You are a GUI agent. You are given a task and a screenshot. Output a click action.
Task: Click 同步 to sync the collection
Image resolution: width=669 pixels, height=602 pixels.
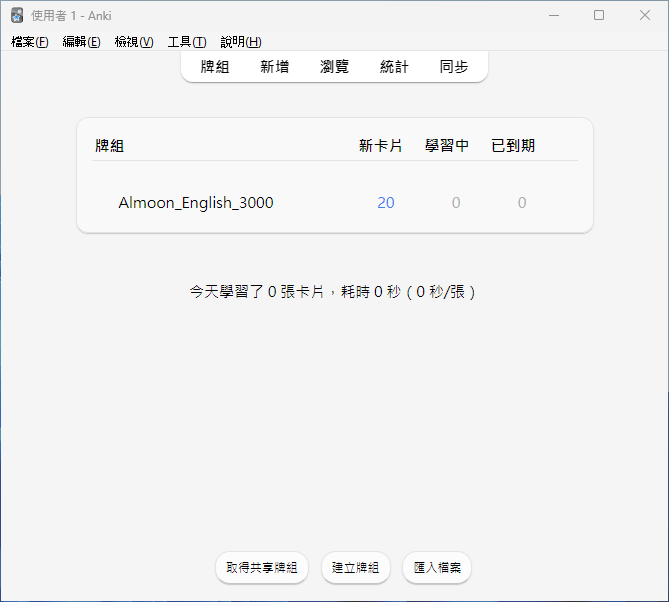(454, 67)
